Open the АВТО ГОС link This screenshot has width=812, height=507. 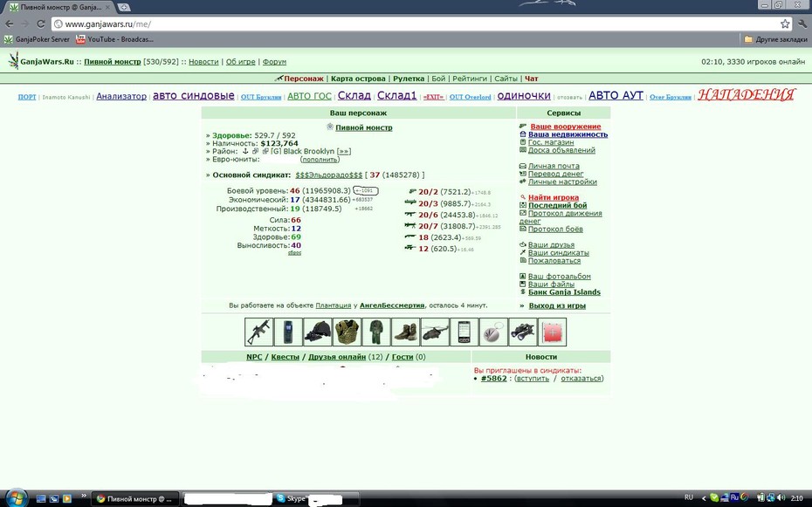coord(309,96)
